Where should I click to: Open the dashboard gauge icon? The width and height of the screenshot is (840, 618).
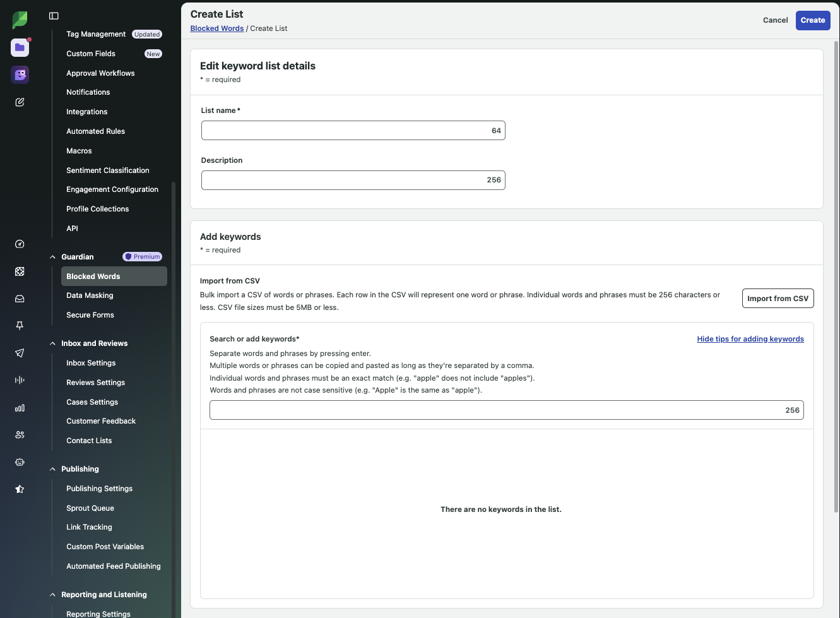(x=20, y=244)
